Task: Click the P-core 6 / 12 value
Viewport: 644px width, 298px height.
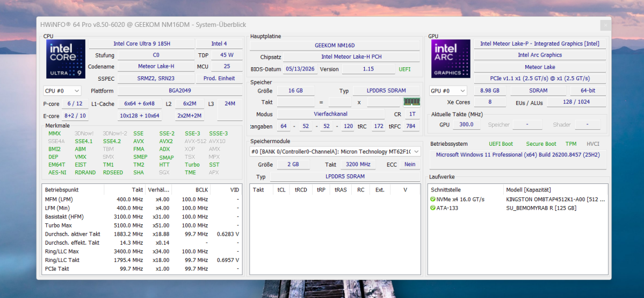Action: [x=75, y=104]
